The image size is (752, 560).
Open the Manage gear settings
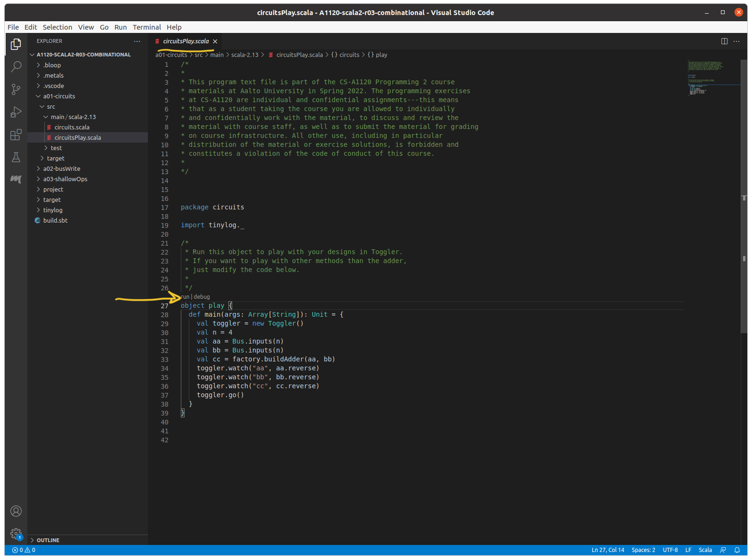click(x=16, y=534)
